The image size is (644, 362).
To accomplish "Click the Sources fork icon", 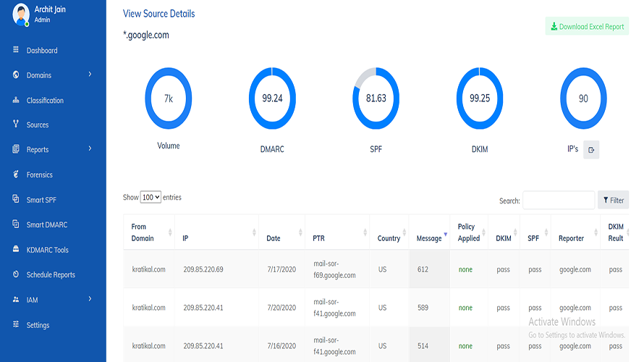I will (16, 124).
